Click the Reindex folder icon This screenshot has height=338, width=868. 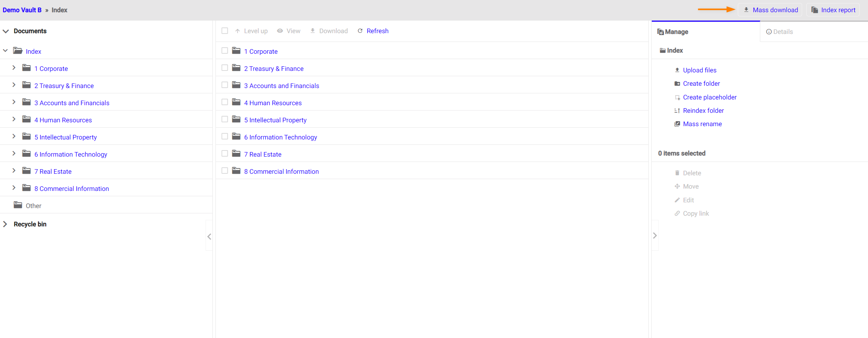pyautogui.click(x=677, y=111)
